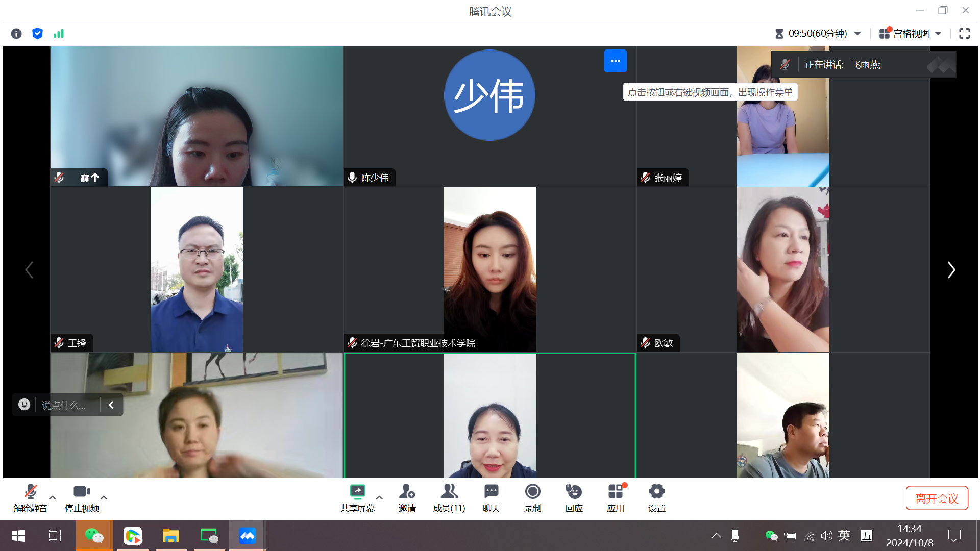980x551 pixels.
Task: Toggle fullscreen mode
Action: (964, 34)
